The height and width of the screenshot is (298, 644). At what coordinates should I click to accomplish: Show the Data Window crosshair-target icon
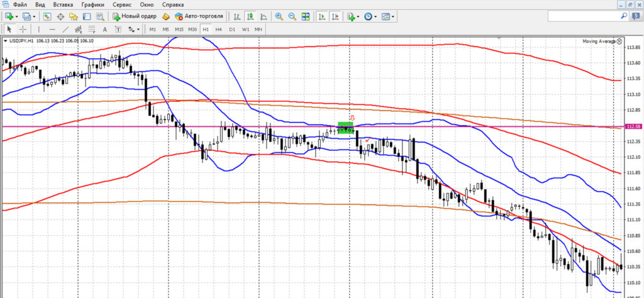60,16
